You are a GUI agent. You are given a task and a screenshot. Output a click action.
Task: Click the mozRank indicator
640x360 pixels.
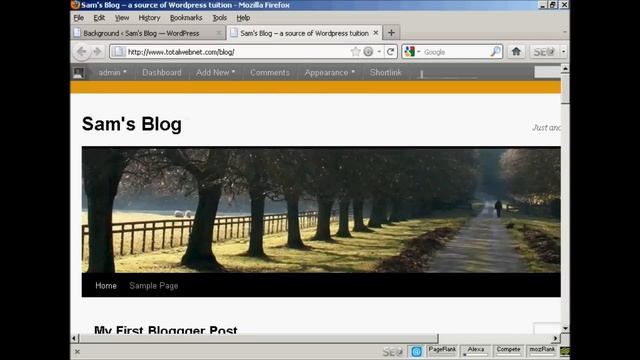point(542,351)
